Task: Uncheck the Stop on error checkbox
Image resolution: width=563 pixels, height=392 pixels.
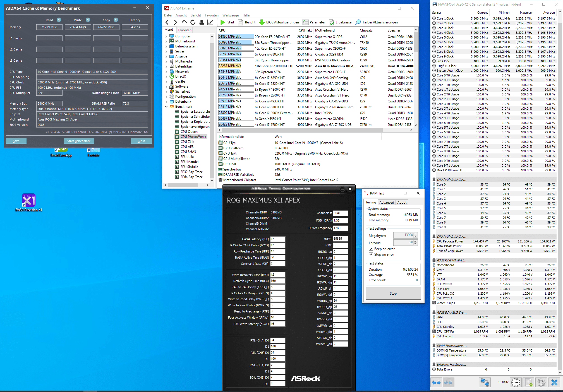Action: [371, 254]
